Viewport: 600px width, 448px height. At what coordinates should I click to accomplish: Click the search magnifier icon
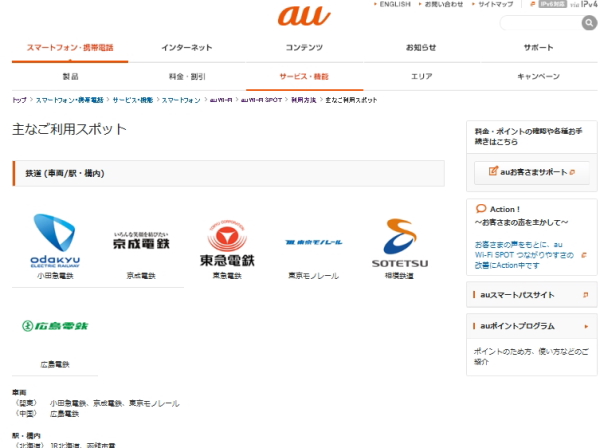588,22
